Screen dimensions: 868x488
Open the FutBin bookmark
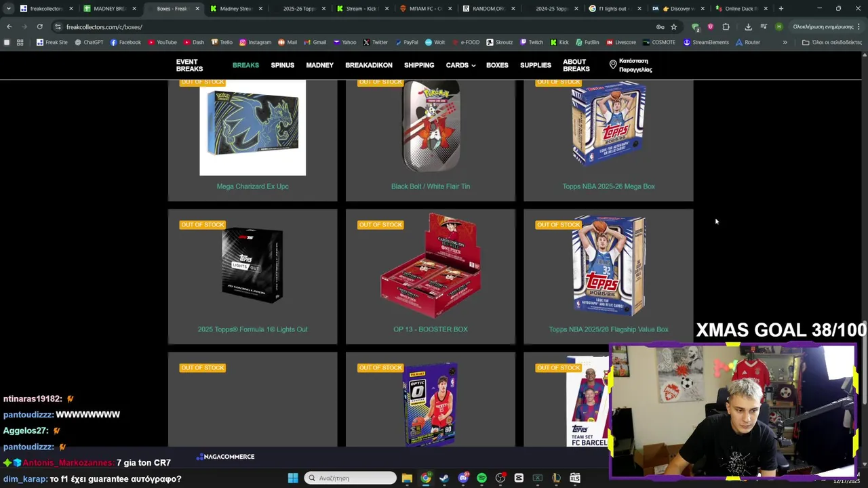[587, 42]
